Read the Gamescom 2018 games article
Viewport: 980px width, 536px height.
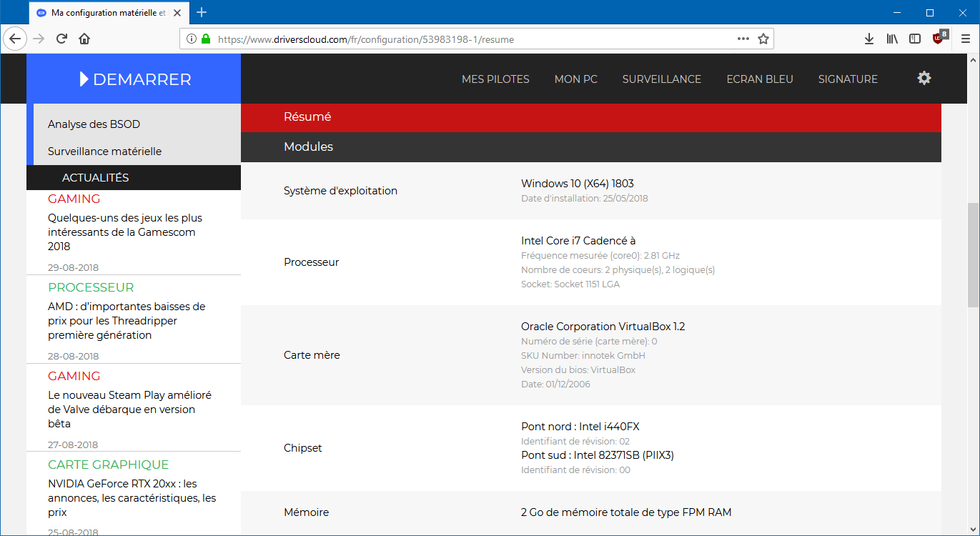click(125, 232)
